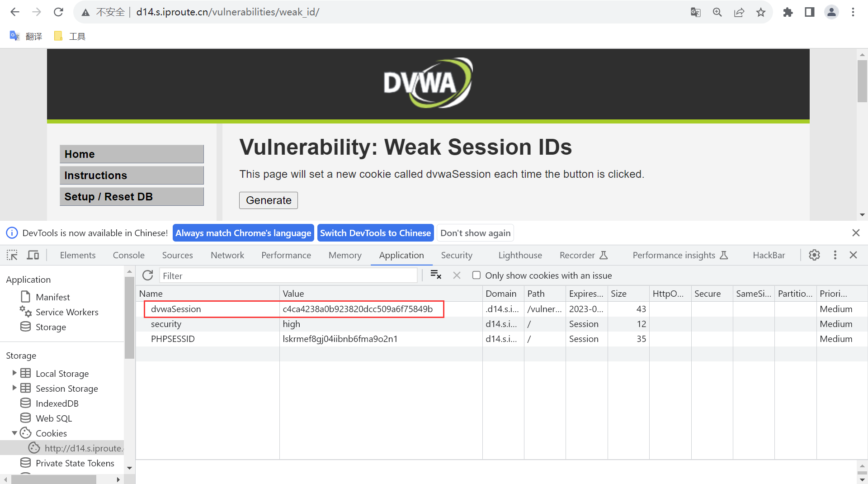Refresh the cookies table
868x484 pixels.
[148, 275]
